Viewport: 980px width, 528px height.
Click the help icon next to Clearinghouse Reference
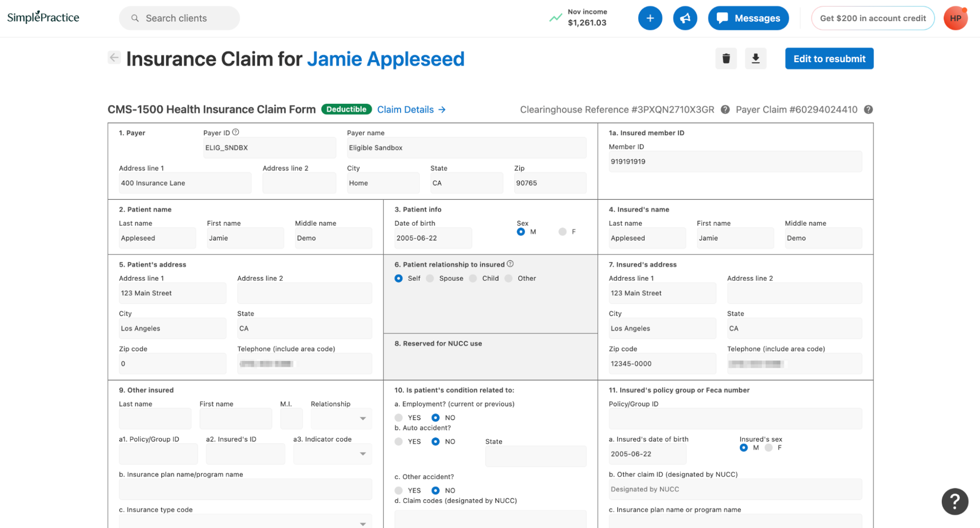[725, 110]
